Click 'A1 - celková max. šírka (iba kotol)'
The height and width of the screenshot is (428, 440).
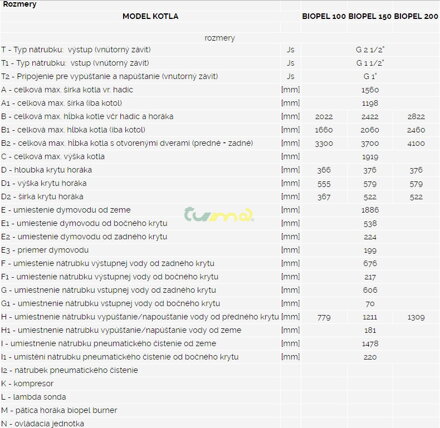(62, 103)
